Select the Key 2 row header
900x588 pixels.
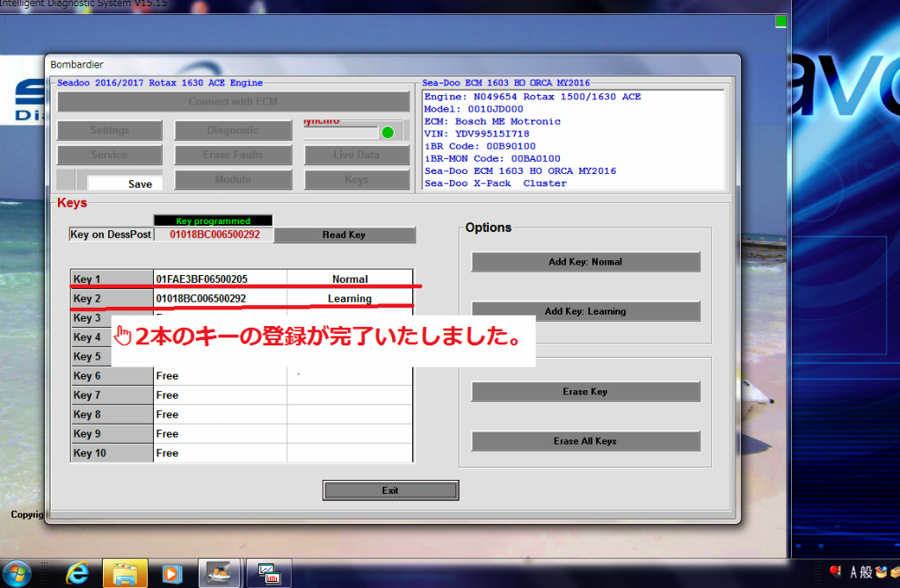click(112, 299)
